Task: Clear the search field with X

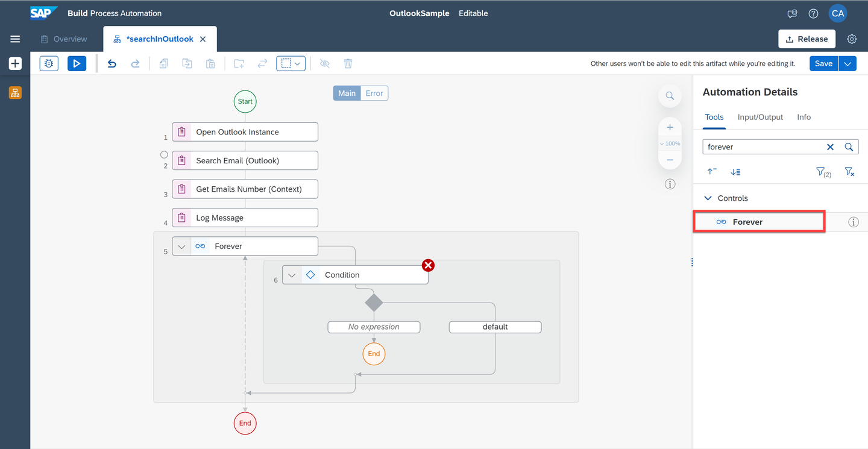Action: coord(830,147)
